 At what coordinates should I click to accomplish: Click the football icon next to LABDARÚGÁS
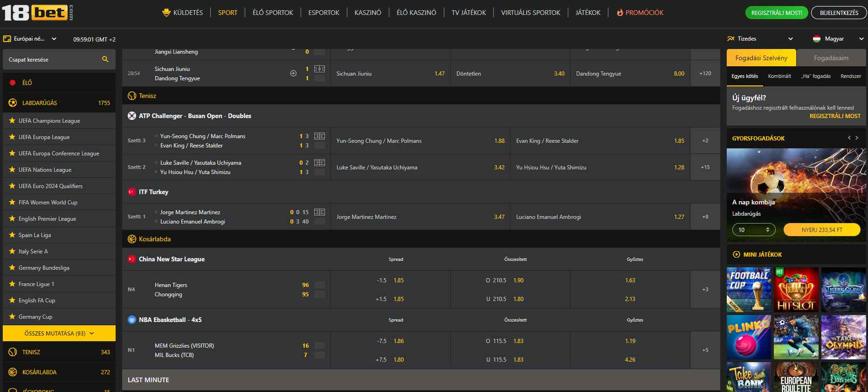tap(13, 103)
